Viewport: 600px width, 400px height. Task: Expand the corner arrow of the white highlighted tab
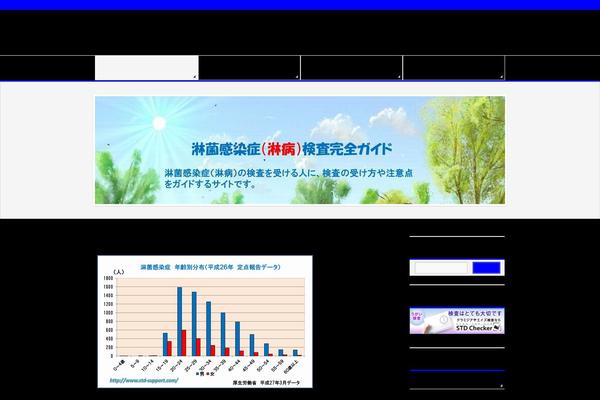pos(194,76)
